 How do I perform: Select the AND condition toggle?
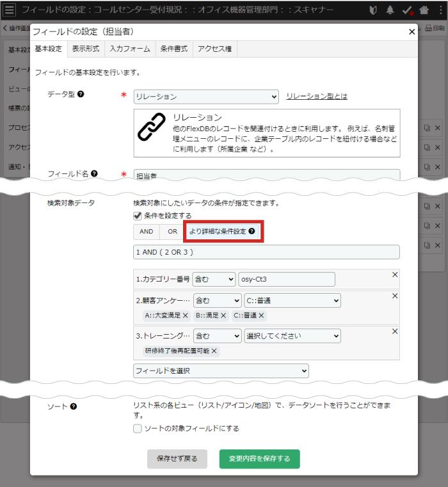[x=146, y=231]
